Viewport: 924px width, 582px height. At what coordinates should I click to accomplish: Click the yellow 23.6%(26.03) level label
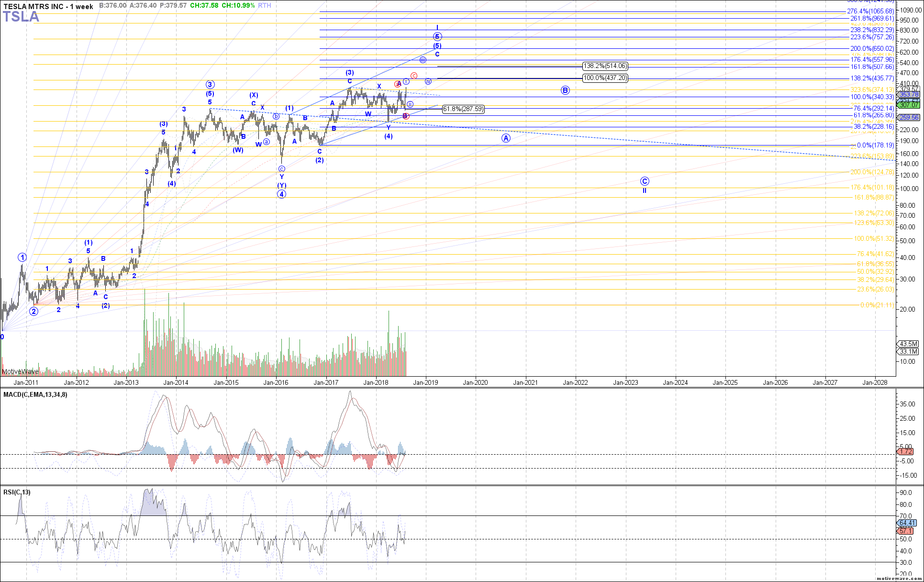875,289
